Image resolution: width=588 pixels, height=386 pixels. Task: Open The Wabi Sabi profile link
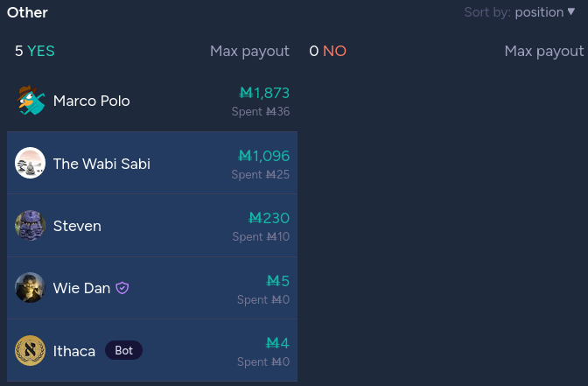pyautogui.click(x=101, y=164)
